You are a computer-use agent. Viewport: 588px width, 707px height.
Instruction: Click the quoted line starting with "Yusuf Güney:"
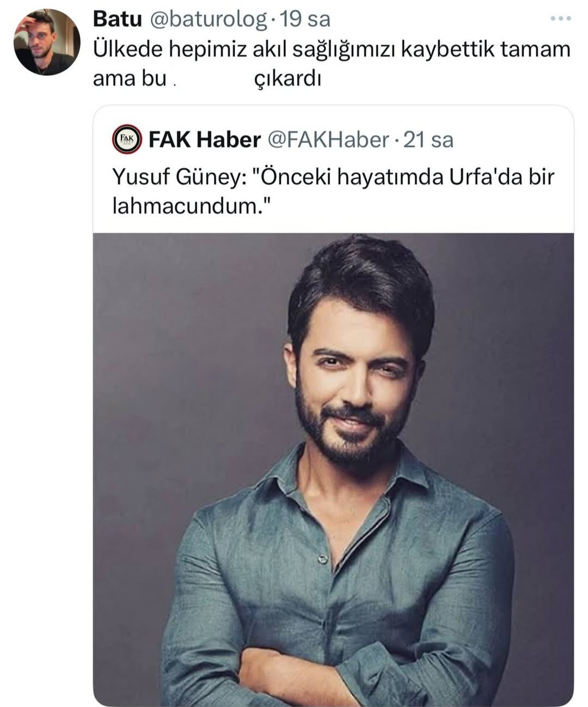click(332, 177)
